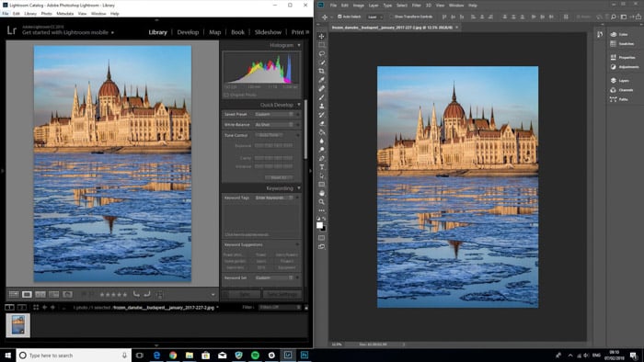Screen dimensions: 644x362
Task: Select the Move tool in Photoshop
Action: tap(322, 36)
